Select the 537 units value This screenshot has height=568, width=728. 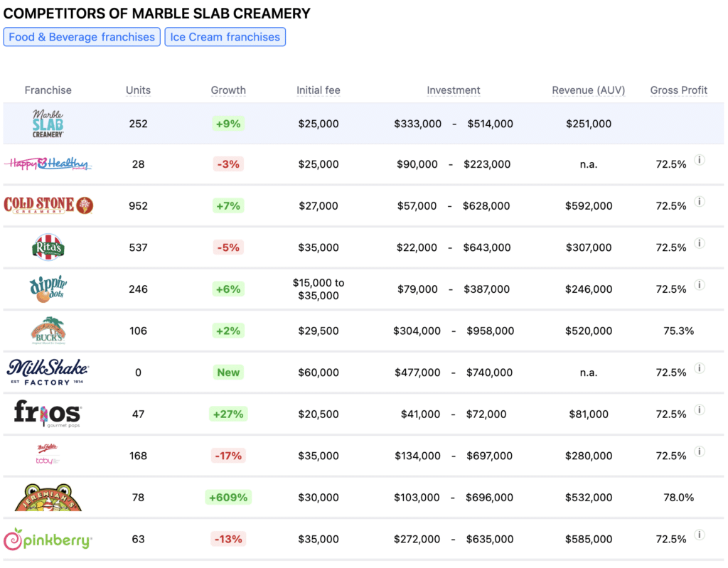pyautogui.click(x=139, y=247)
